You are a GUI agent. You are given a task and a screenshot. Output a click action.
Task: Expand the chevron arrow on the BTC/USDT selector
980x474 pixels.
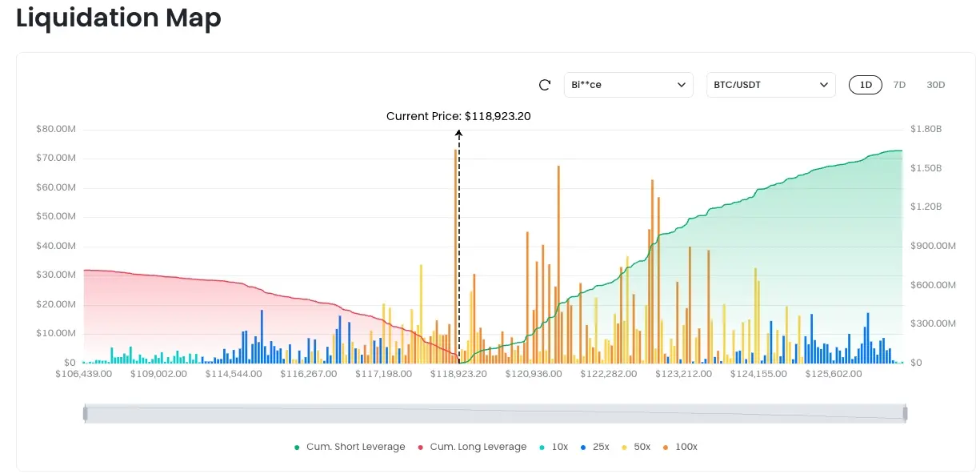823,85
